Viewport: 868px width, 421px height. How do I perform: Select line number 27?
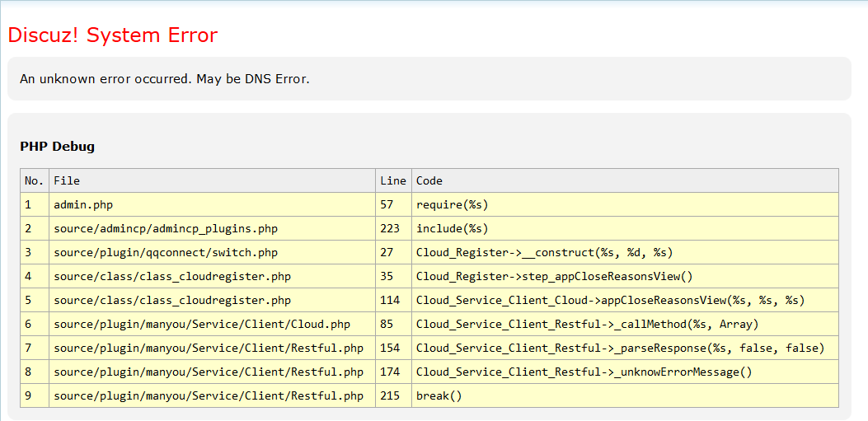point(393,253)
